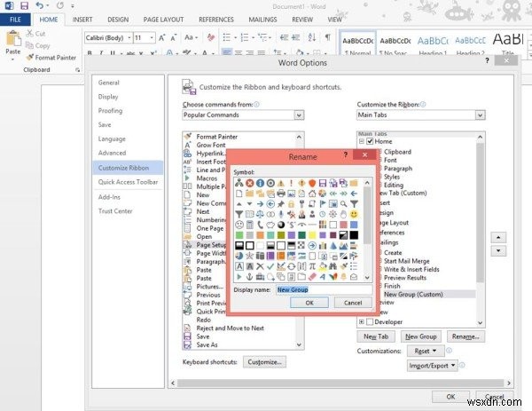Screen dimensions: 532x411
Task: Click Save icon in Quick Access Toolbar
Action: [25, 5]
